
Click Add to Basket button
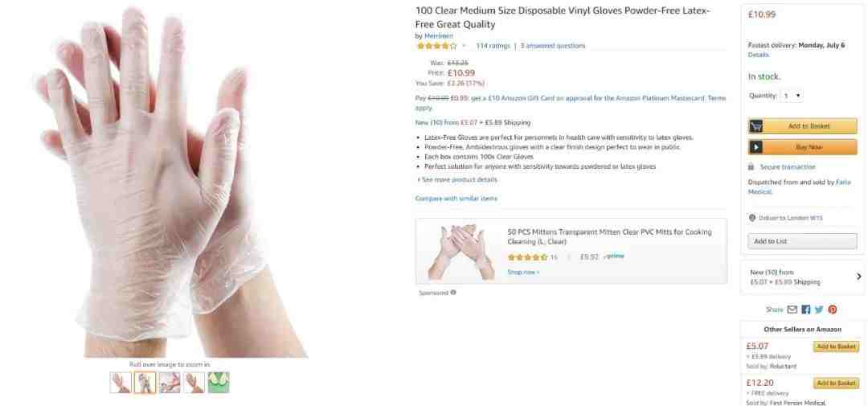click(x=803, y=126)
